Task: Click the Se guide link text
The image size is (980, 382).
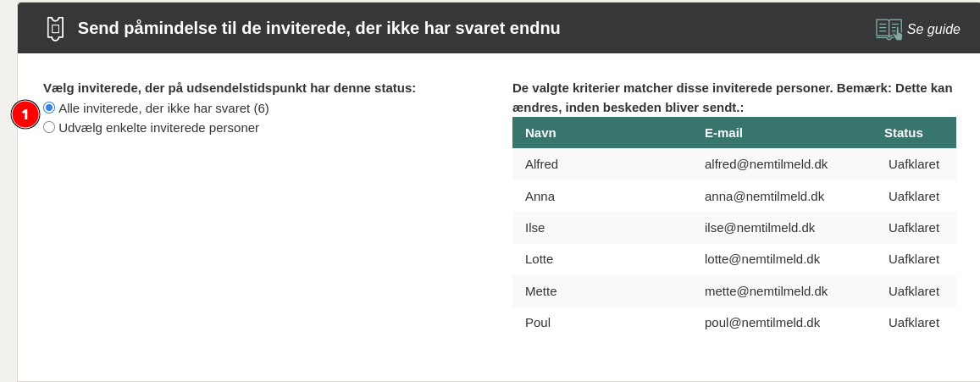Action: [x=933, y=30]
